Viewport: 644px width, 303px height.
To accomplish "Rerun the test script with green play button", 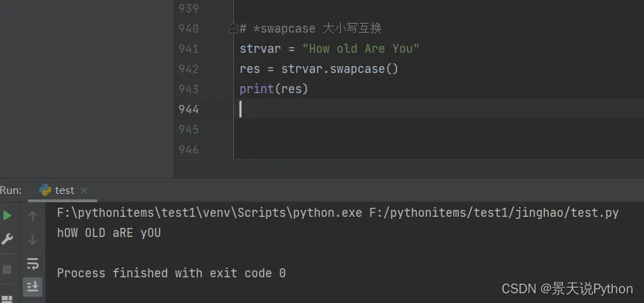I will click(7, 215).
